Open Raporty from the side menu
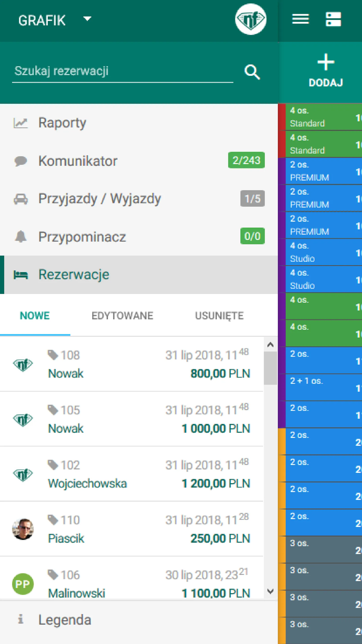Image resolution: width=362 pixels, height=644 pixels. pos(139,123)
